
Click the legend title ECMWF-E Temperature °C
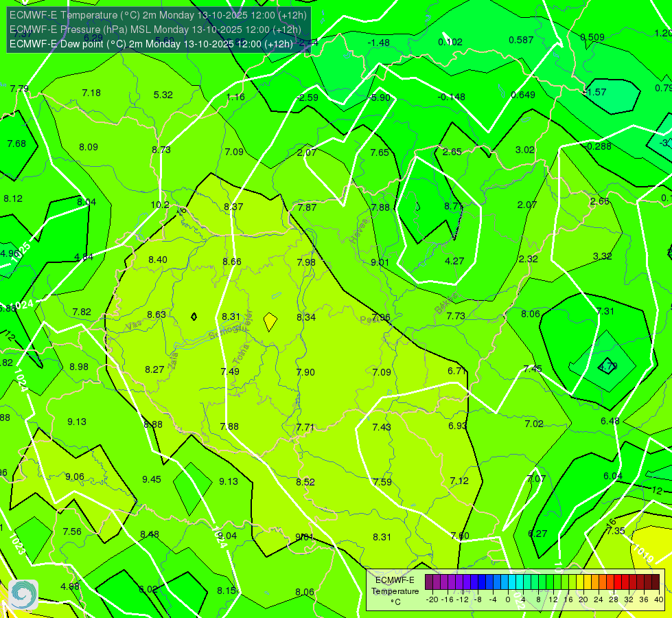(x=395, y=591)
